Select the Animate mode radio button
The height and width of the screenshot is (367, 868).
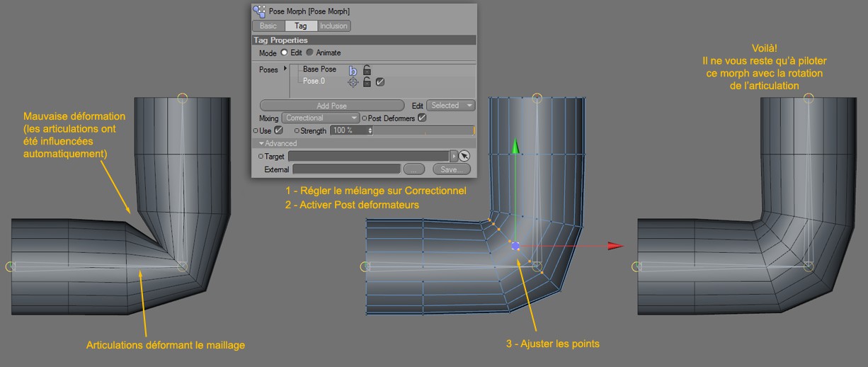(310, 52)
